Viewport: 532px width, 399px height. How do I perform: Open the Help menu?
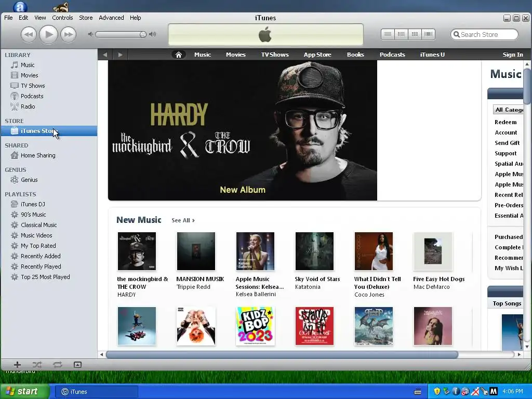(x=136, y=18)
